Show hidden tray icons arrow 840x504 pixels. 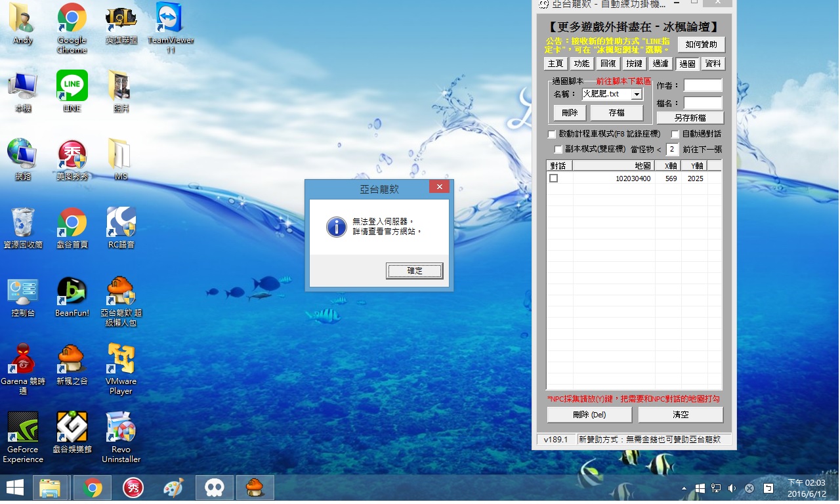684,488
